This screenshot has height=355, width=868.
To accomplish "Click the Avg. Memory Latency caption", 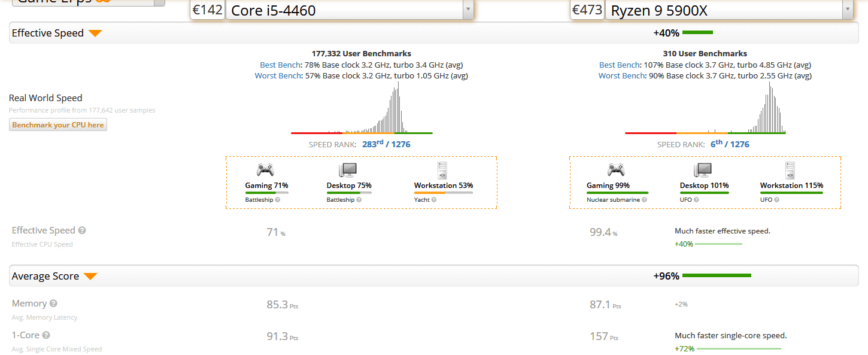I will click(x=45, y=317).
